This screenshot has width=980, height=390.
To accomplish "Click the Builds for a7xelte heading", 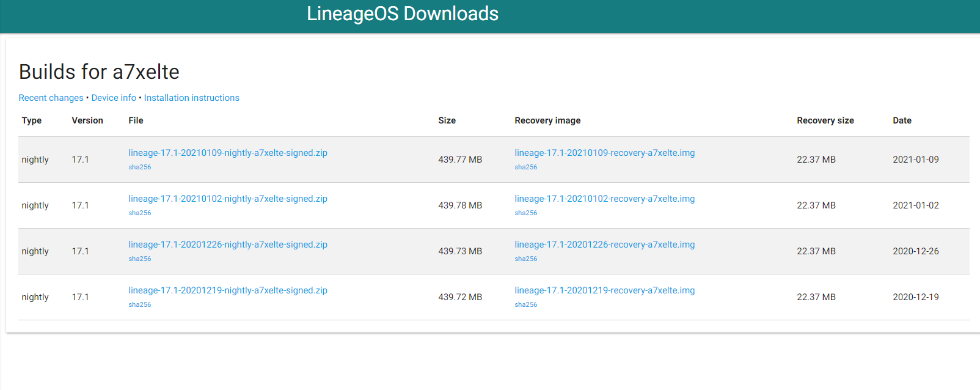I will [x=99, y=72].
